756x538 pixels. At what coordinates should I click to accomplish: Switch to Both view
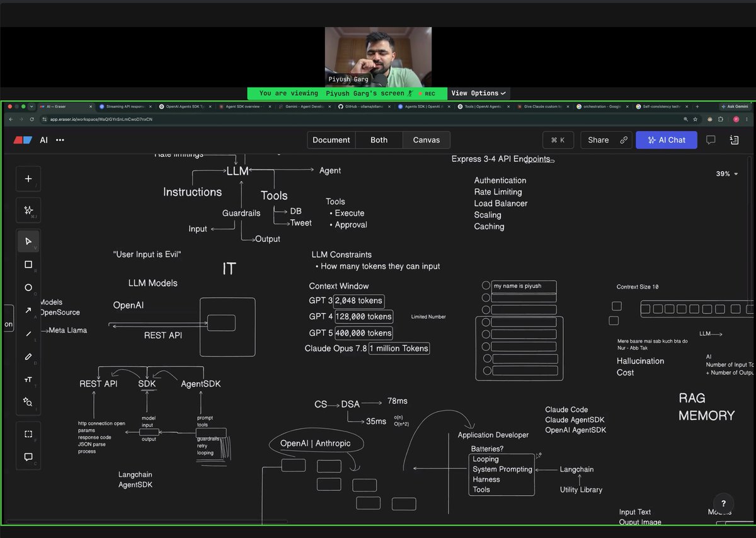(379, 140)
